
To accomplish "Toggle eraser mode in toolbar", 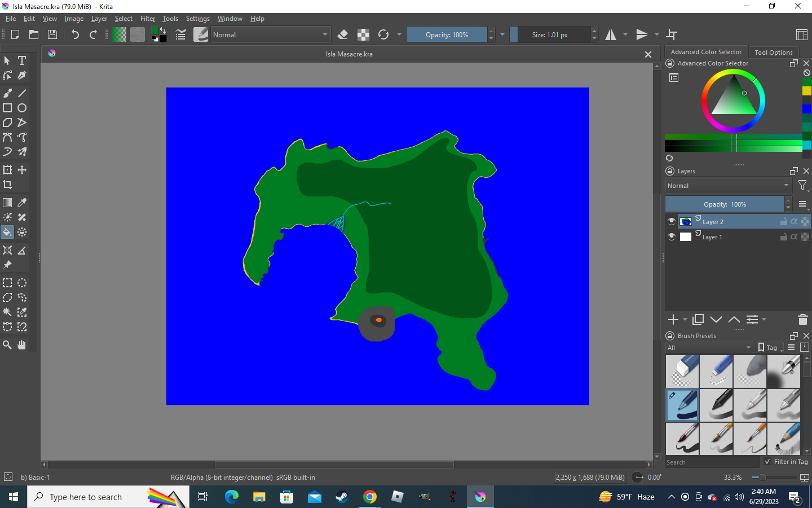I will [x=342, y=34].
